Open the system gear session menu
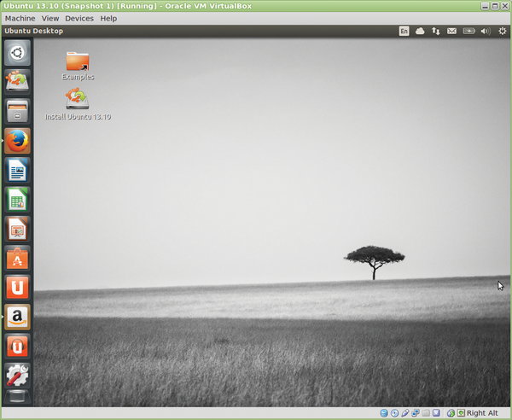The image size is (512, 420). click(503, 31)
